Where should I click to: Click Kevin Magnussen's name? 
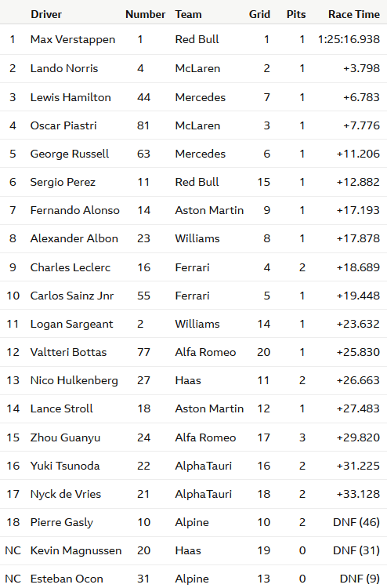pos(76,550)
